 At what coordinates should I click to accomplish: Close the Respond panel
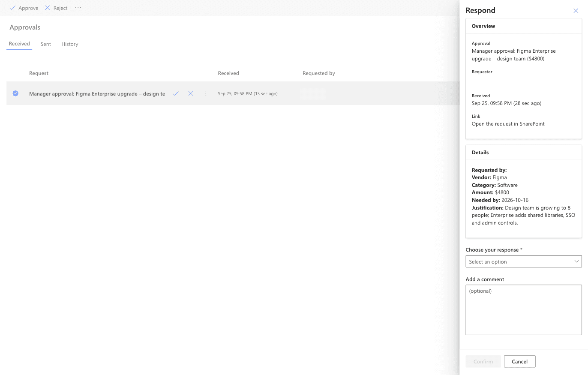[x=576, y=11]
